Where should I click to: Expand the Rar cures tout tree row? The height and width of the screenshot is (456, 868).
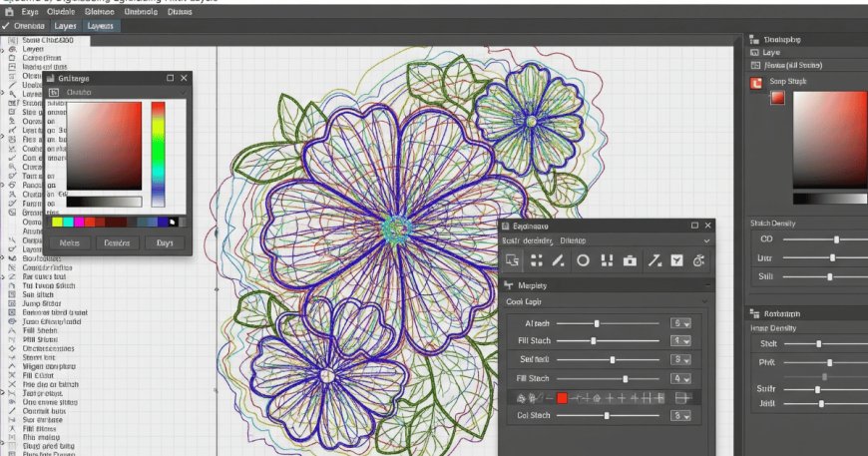(3, 276)
